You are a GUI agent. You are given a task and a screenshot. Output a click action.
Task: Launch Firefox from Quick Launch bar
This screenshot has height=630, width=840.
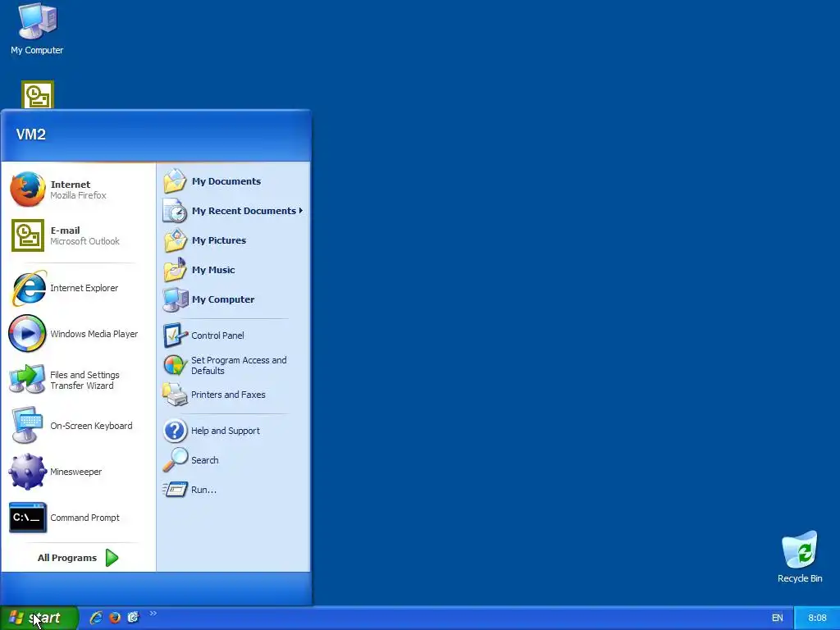(x=115, y=618)
